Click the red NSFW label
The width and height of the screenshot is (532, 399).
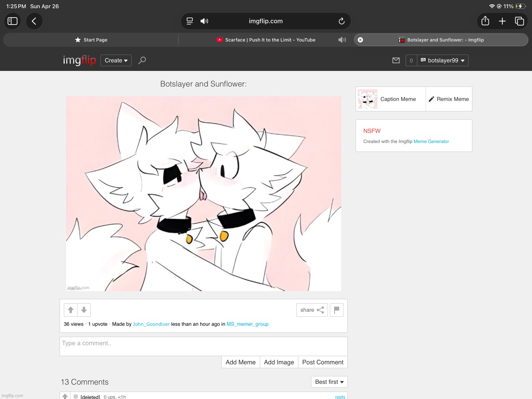(x=372, y=131)
